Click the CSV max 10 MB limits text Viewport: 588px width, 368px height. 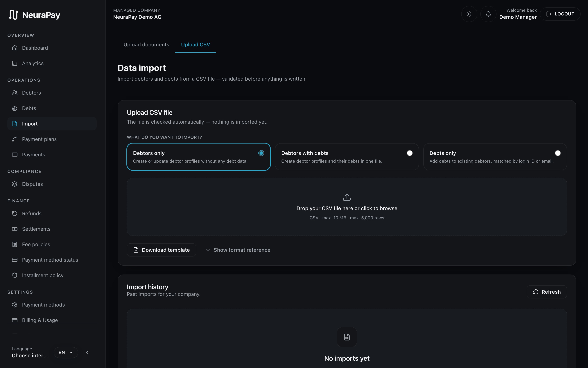coord(347,218)
